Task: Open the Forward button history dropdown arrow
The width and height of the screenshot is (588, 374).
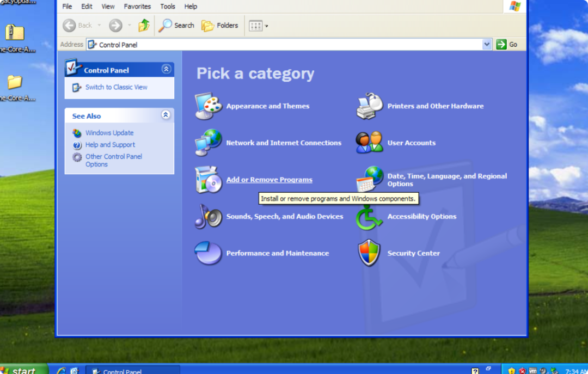Action: (130, 26)
